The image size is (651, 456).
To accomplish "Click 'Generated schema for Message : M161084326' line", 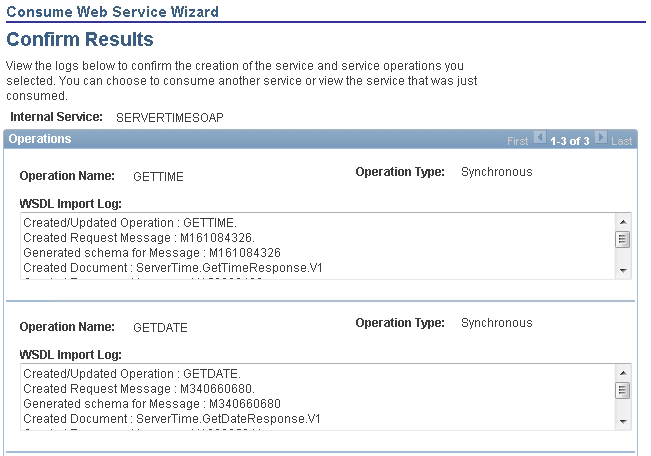I will click(x=152, y=253).
